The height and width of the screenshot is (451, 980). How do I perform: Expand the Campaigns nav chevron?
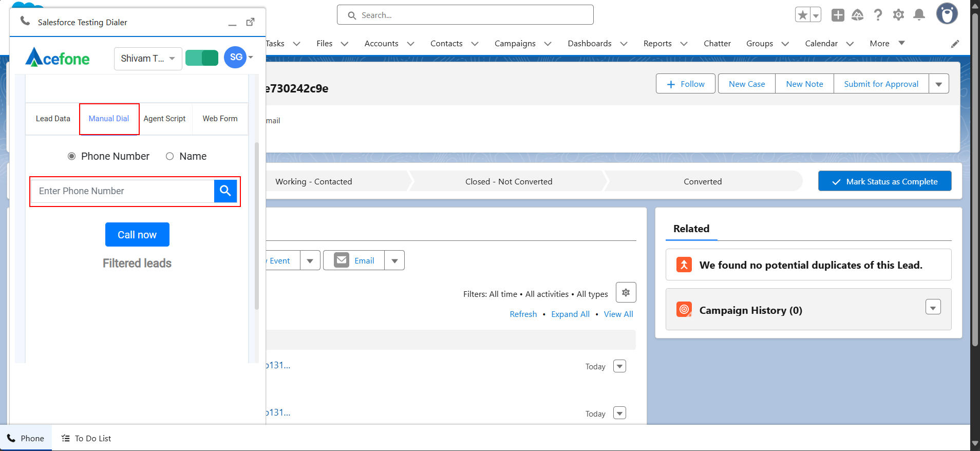548,44
